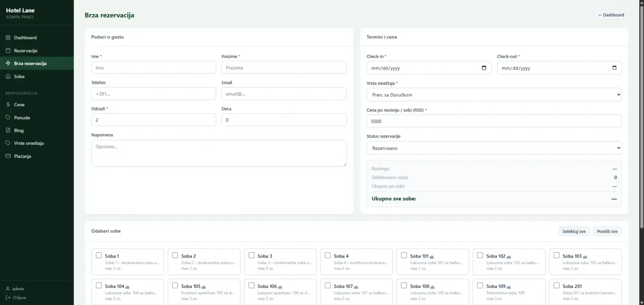Click the balcony icon beside Soba 109
The image size is (644, 305).
point(509,287)
